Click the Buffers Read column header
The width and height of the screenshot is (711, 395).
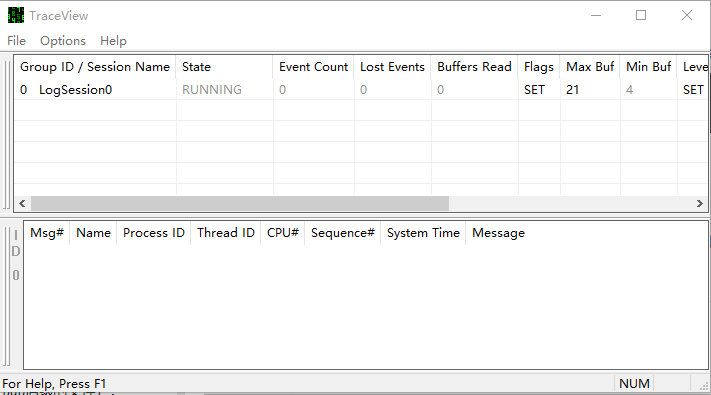pyautogui.click(x=474, y=67)
